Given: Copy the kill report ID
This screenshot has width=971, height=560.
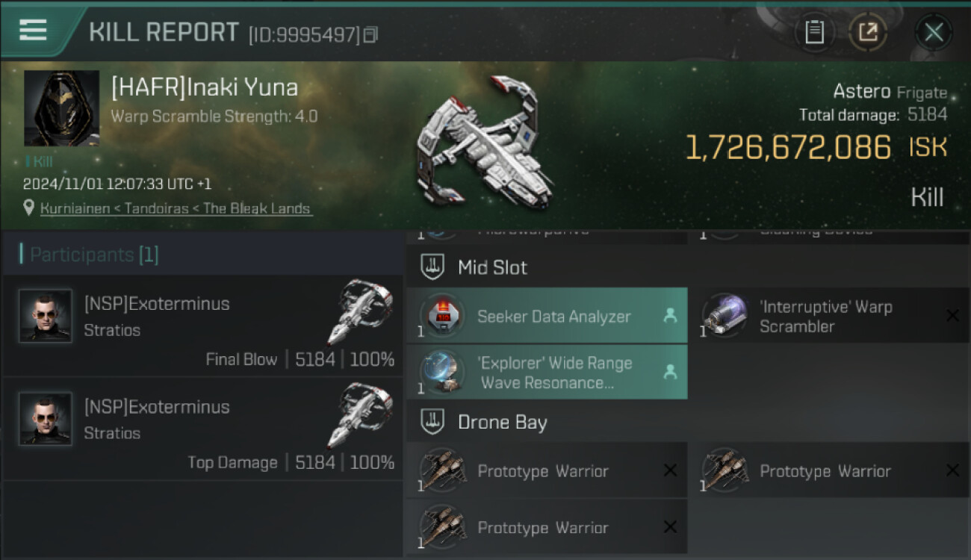Looking at the screenshot, I should coord(371,34).
